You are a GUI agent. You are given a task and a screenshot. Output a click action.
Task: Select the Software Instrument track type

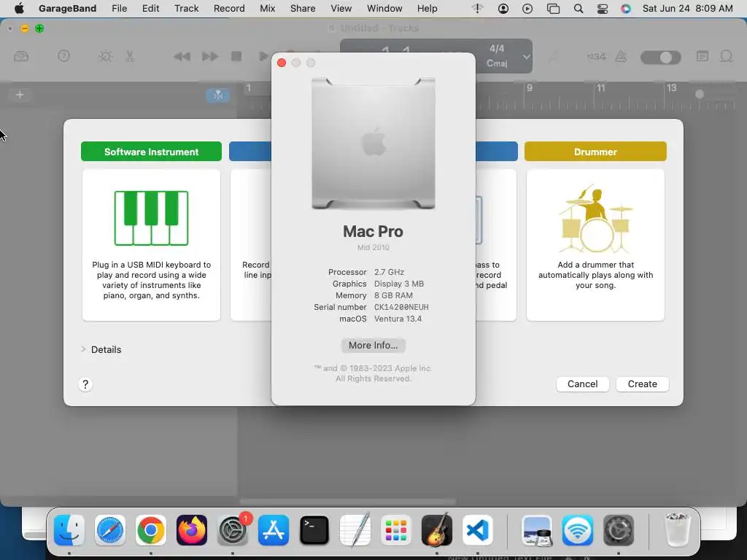(x=151, y=152)
